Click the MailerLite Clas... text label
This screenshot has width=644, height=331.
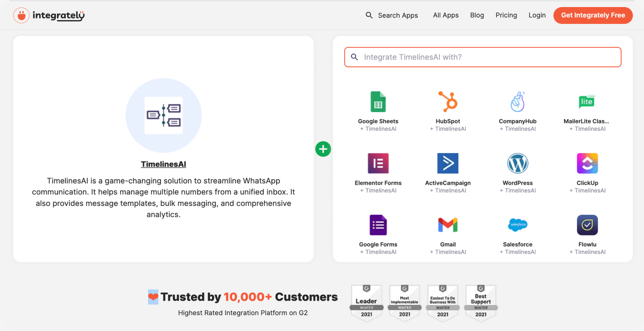click(x=586, y=121)
